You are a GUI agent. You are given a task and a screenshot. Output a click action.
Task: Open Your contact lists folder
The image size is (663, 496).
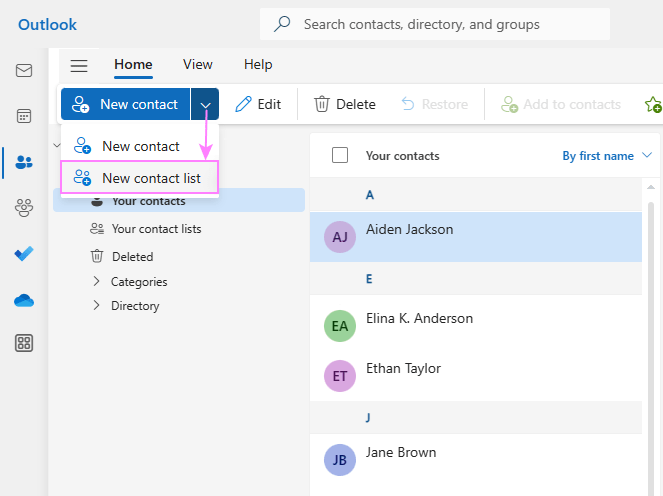point(145,229)
